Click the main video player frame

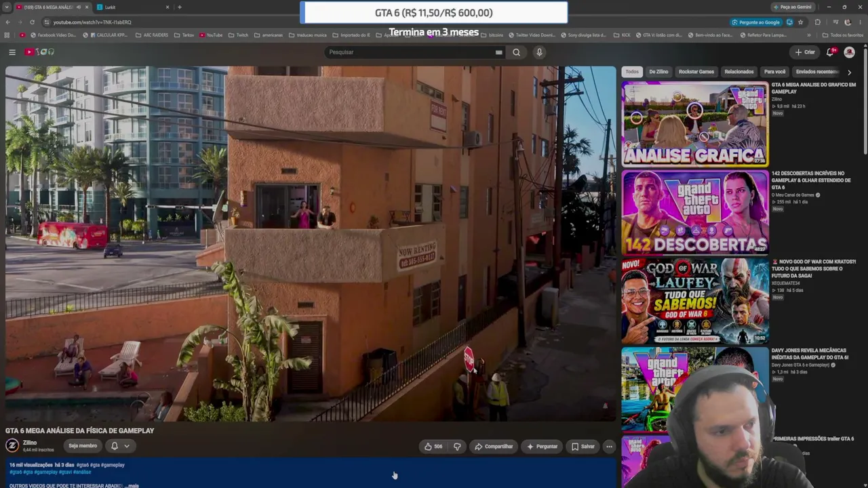click(311, 244)
